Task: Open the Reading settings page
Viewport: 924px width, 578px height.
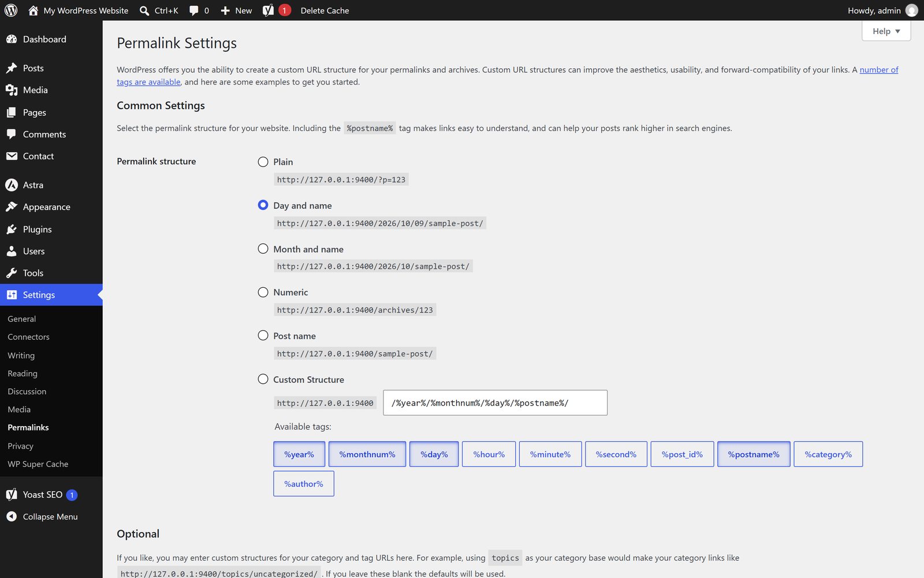Action: tap(23, 373)
